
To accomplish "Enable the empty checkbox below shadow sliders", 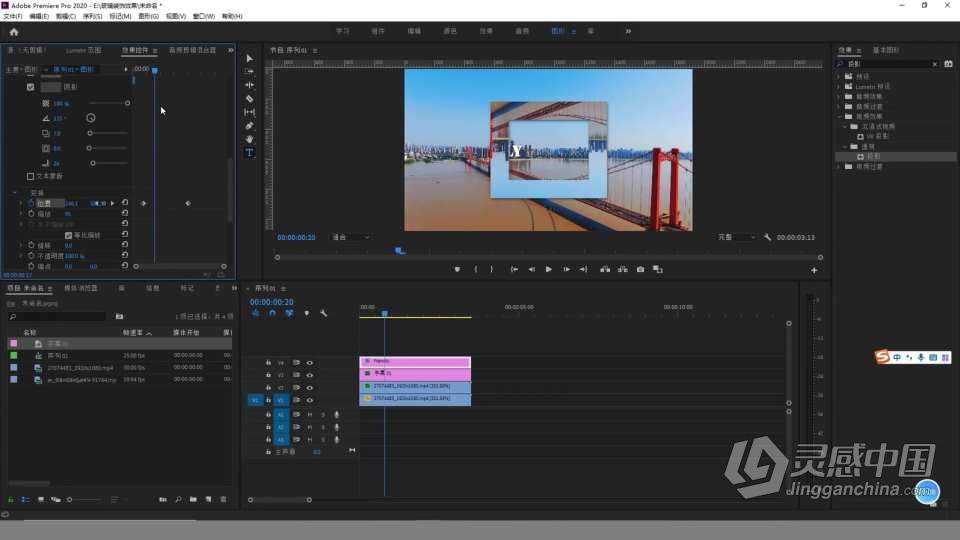I will [31, 176].
